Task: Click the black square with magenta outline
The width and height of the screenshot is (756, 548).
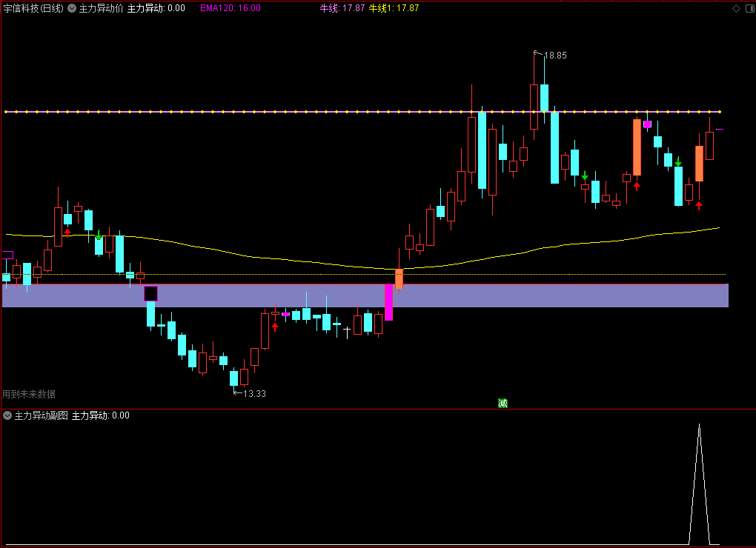Action: click(x=151, y=293)
